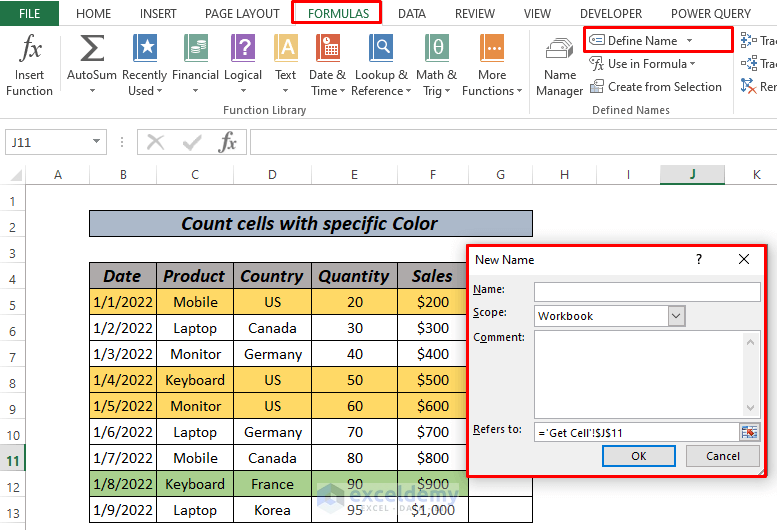The height and width of the screenshot is (530, 777).
Task: Cancel the New Name dialog
Action: coord(722,456)
